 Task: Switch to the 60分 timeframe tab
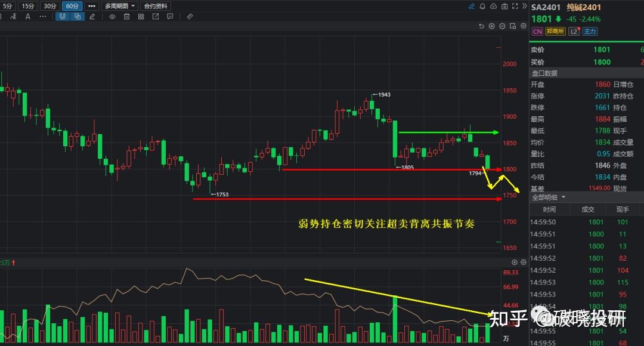click(72, 6)
